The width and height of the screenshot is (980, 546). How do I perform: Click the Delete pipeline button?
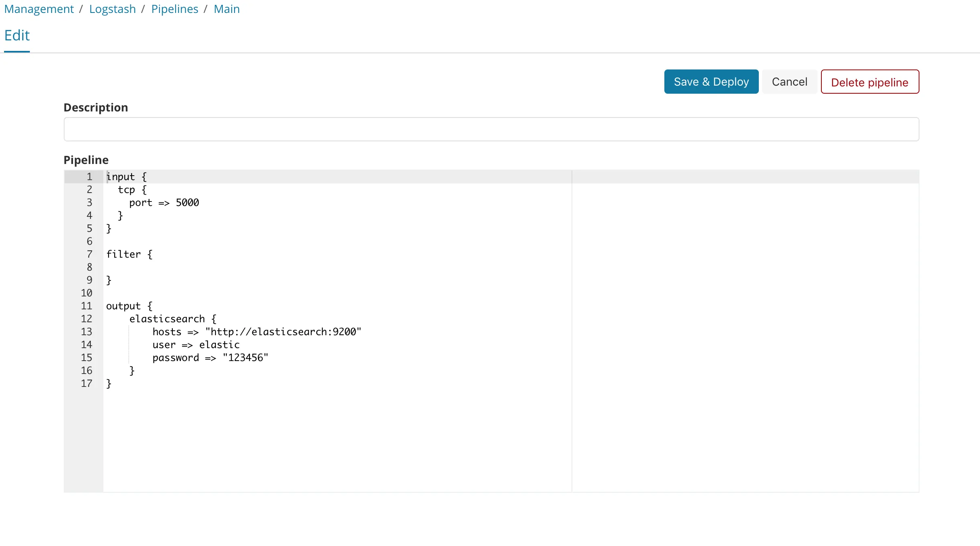(x=869, y=82)
